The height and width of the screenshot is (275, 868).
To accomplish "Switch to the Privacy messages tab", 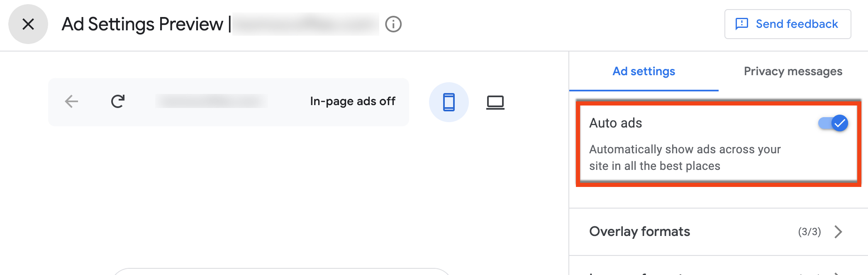I will coord(793,71).
